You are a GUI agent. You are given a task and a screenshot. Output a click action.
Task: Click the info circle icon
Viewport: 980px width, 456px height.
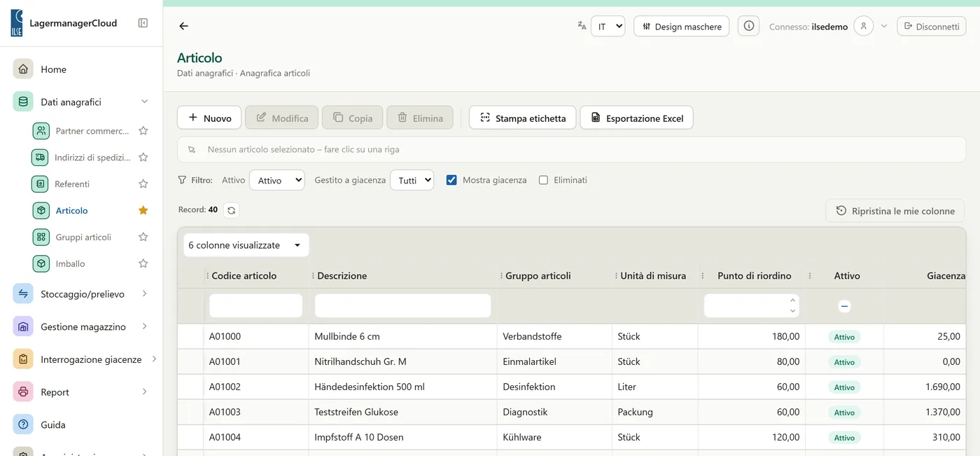tap(749, 26)
